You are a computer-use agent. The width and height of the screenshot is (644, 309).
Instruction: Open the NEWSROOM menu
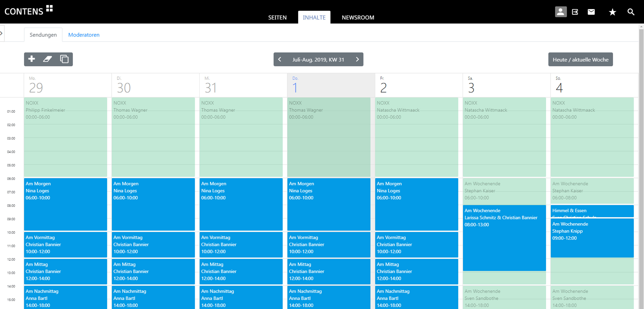(358, 18)
